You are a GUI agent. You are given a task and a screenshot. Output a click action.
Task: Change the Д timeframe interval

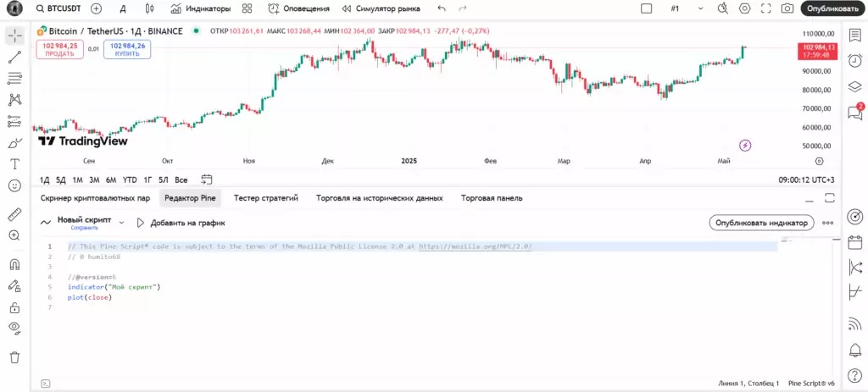tap(123, 8)
